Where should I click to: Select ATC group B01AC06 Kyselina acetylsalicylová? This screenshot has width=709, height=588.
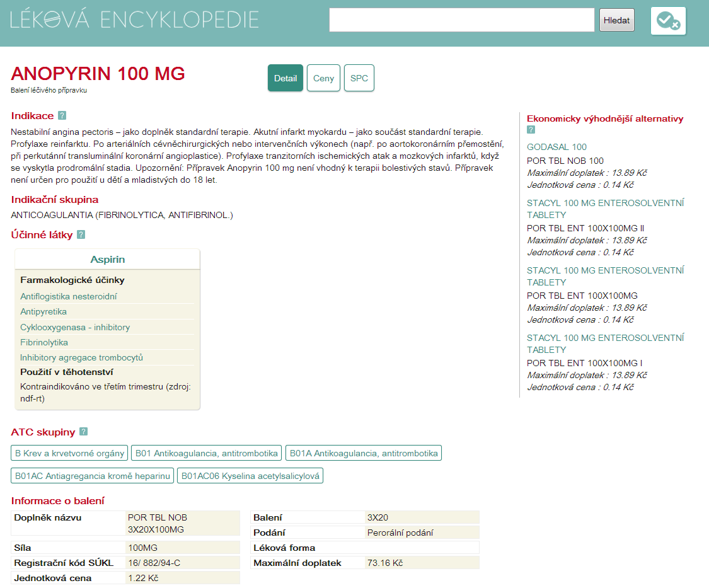point(250,476)
